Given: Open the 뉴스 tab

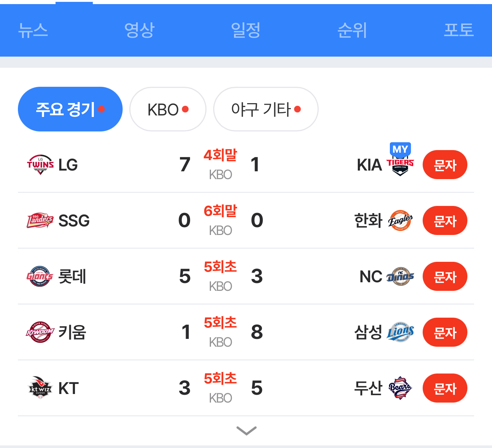Looking at the screenshot, I should click(33, 30).
